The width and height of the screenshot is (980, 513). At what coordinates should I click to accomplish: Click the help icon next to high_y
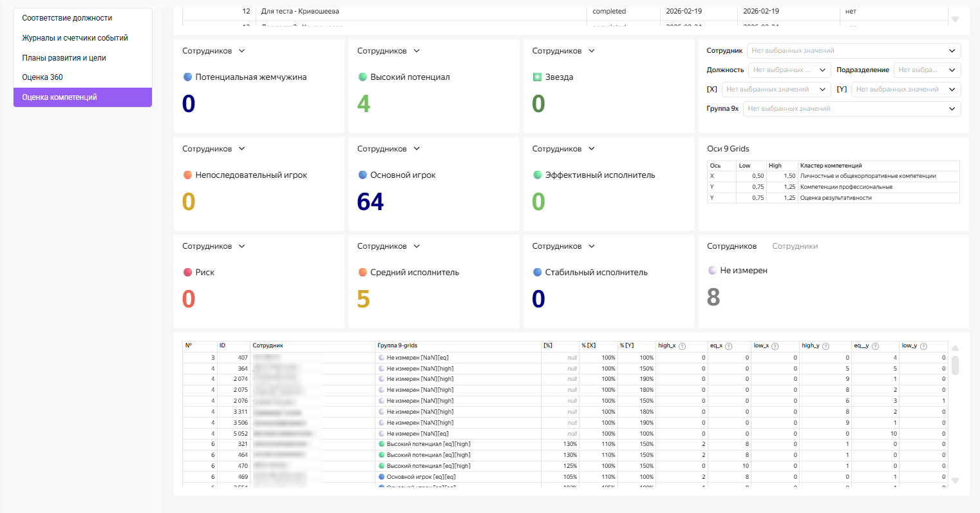point(825,346)
